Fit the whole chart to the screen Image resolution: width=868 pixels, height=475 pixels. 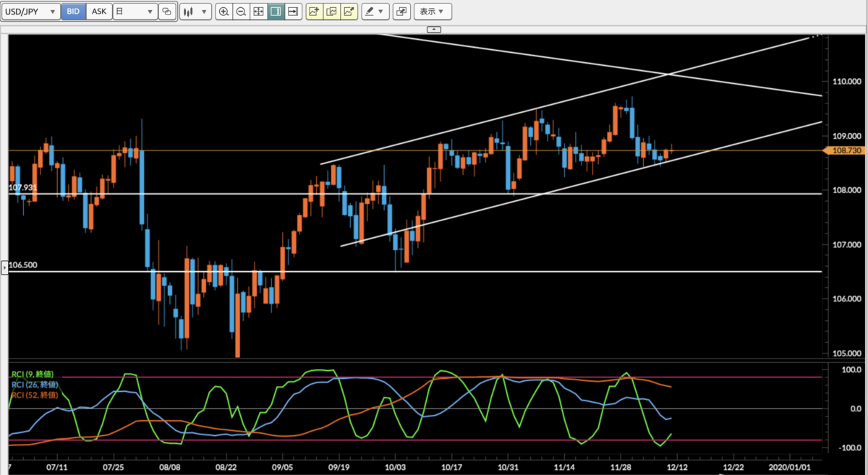[x=258, y=12]
